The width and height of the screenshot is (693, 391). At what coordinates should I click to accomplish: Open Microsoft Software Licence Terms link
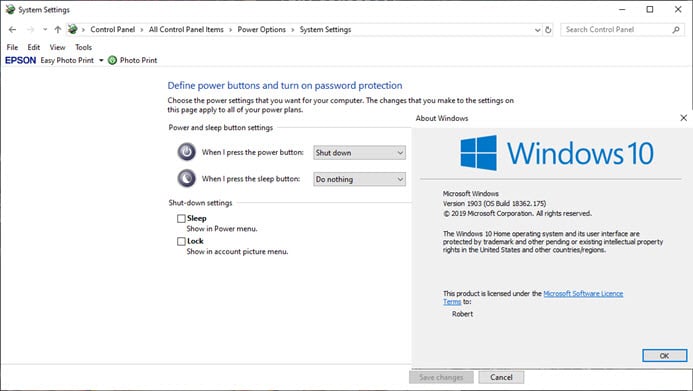coord(583,294)
